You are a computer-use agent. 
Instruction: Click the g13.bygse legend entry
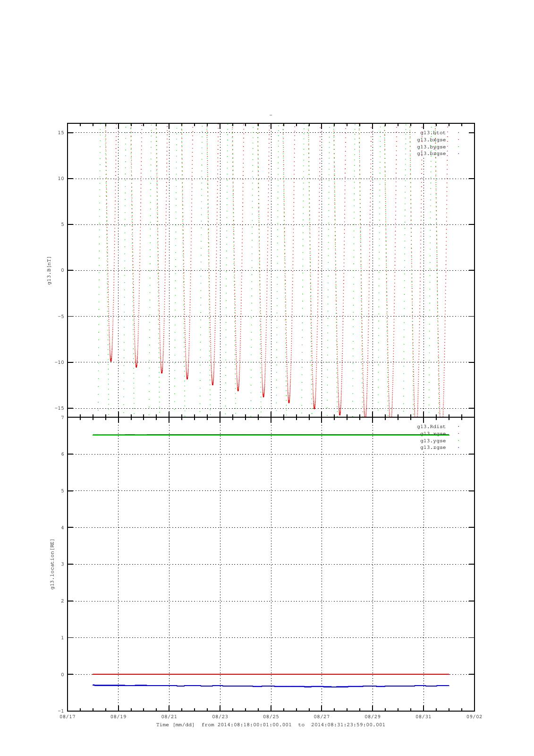(432, 147)
